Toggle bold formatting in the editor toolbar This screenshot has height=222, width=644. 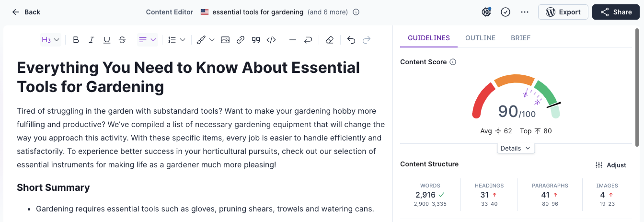[76, 40]
